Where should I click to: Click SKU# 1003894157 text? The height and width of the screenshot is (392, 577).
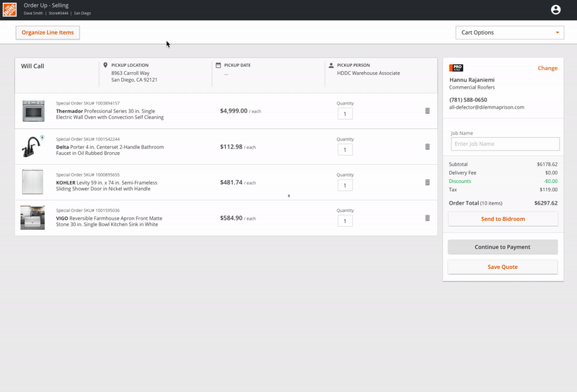88,103
